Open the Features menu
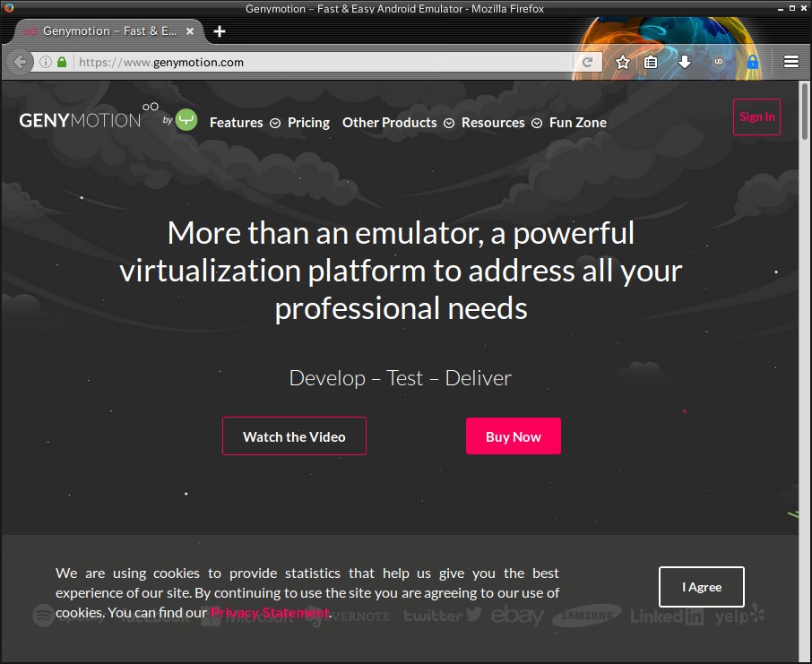Image resolution: width=812 pixels, height=664 pixels. tap(236, 123)
